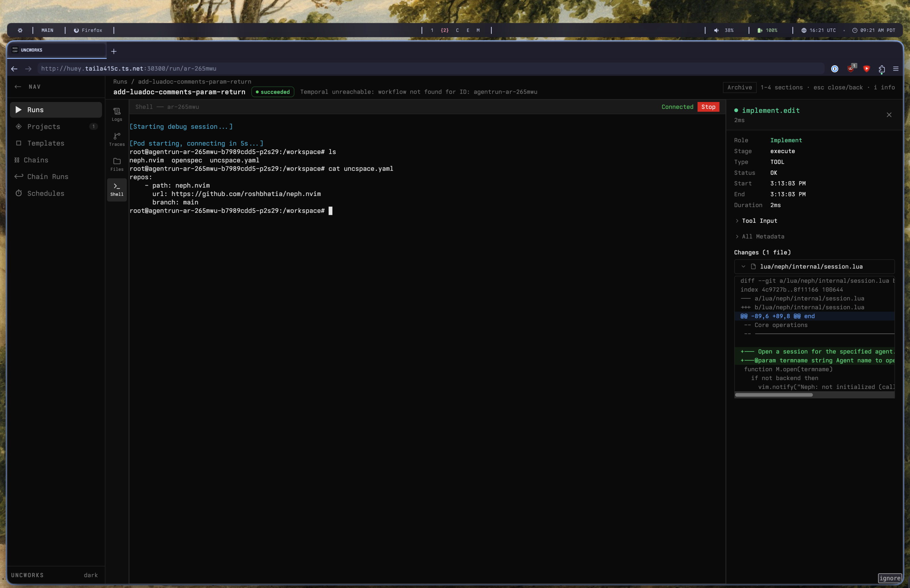Click the Temporal unreachable message
The image size is (910, 588).
point(419,92)
